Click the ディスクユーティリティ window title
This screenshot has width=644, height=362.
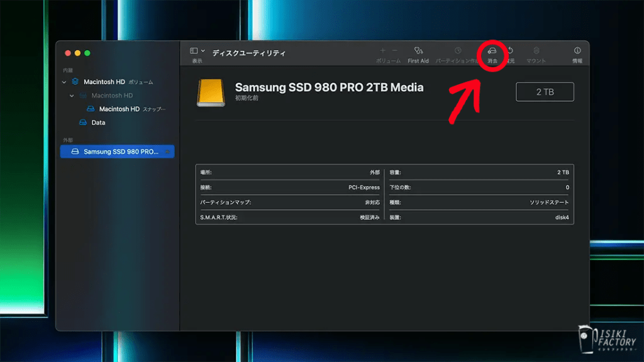click(249, 53)
